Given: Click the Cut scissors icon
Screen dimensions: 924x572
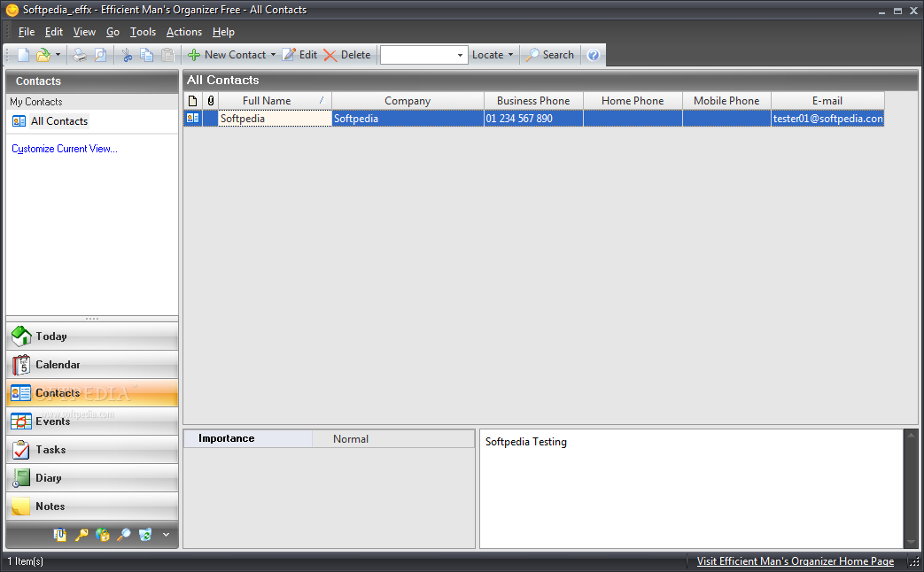Looking at the screenshot, I should click(x=127, y=55).
